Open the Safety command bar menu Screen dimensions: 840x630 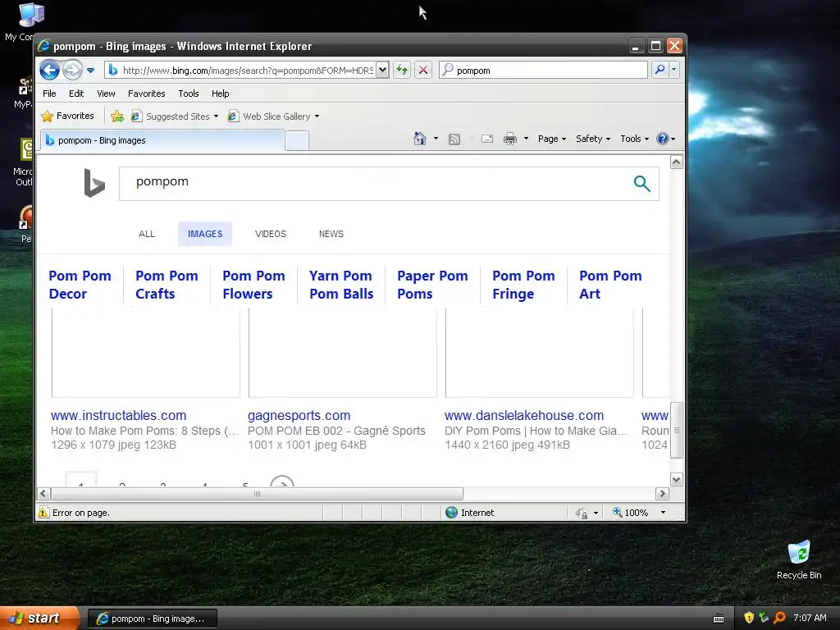click(592, 139)
